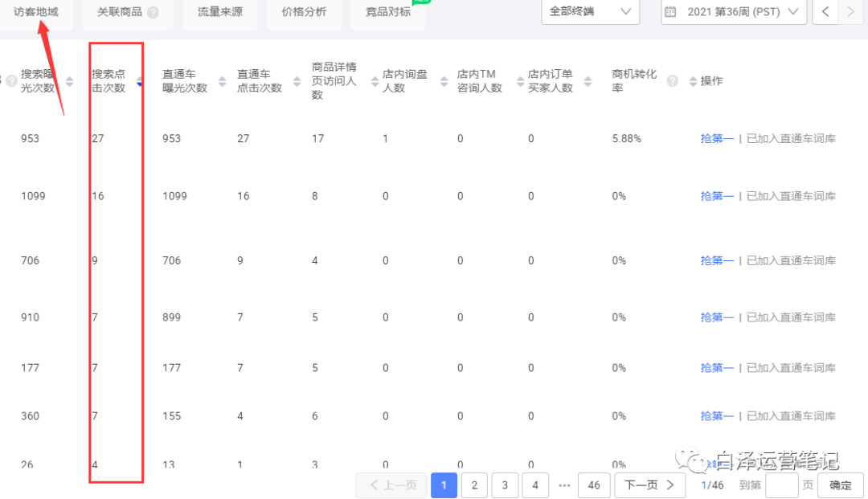Toggle sort on 搜索曝光次数 column
868x499 pixels.
68,80
